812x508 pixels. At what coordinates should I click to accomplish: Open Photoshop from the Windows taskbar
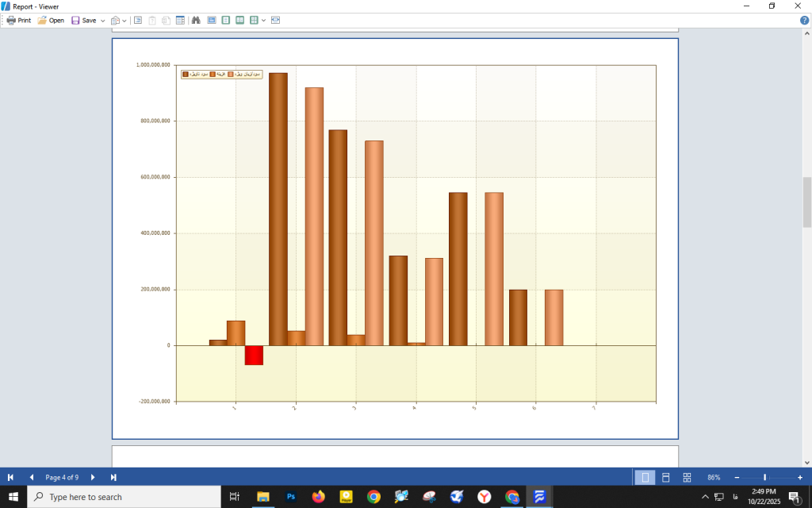pos(291,497)
